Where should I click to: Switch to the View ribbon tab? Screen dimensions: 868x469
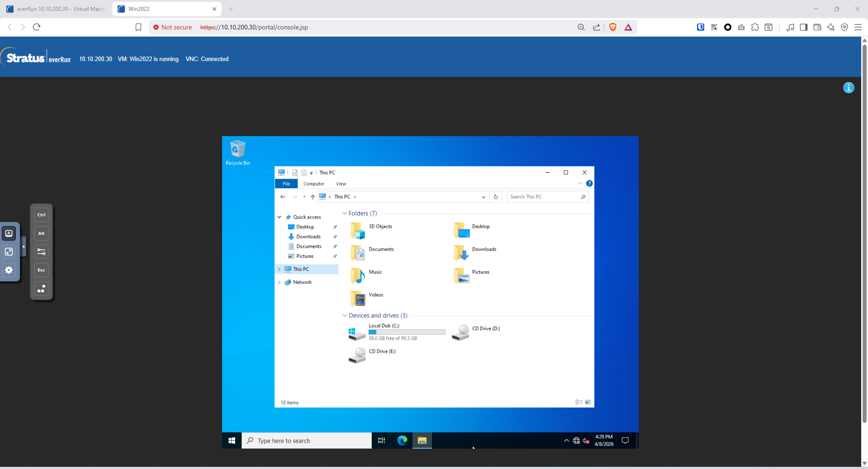click(x=341, y=184)
